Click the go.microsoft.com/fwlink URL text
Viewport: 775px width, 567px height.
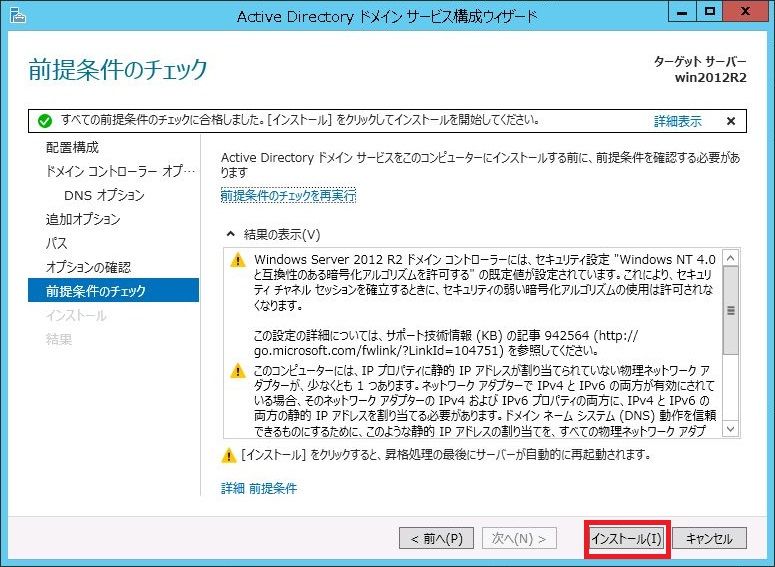(378, 350)
